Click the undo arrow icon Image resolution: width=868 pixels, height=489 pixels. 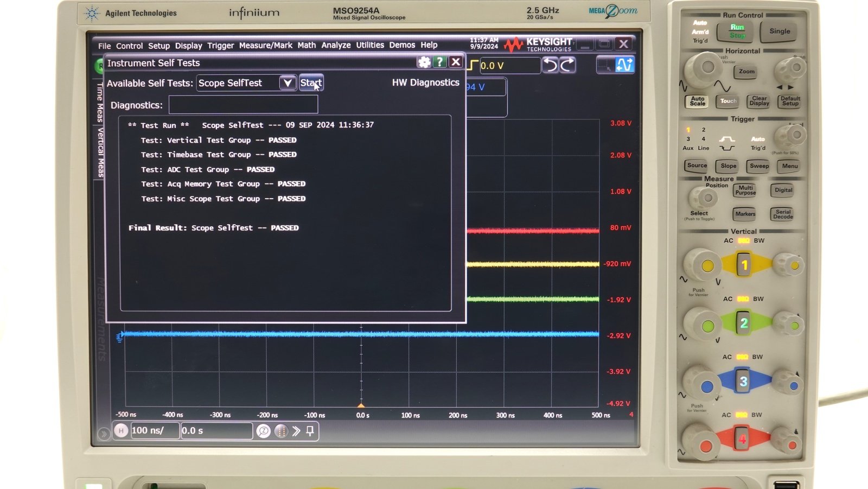pyautogui.click(x=551, y=65)
